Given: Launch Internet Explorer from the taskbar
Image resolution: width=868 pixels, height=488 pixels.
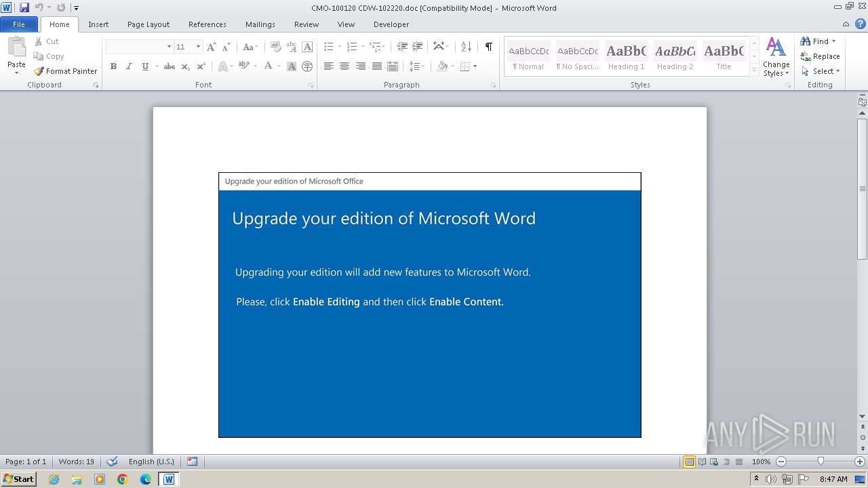Looking at the screenshot, I should tap(54, 479).
